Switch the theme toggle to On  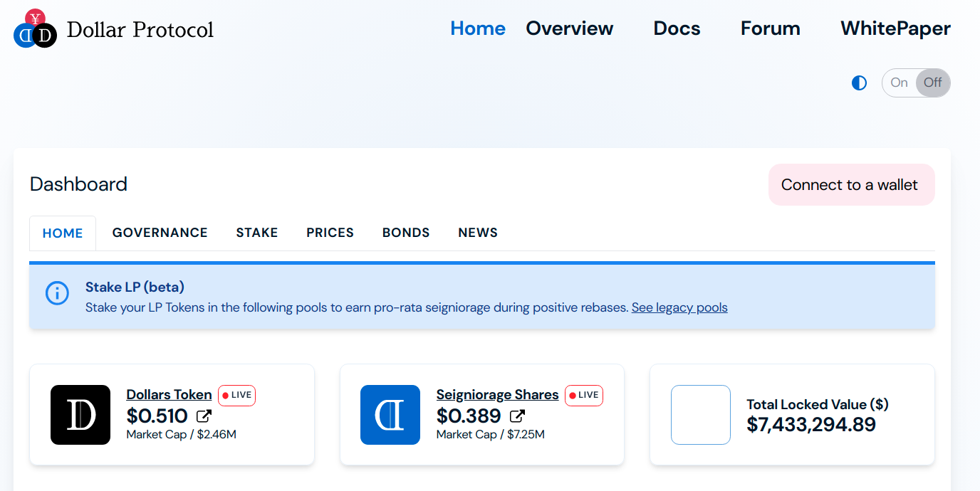click(x=899, y=83)
